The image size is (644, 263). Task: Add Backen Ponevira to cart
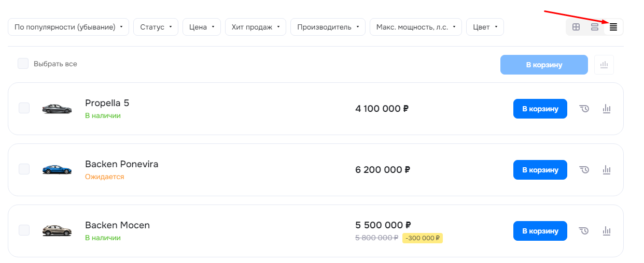click(540, 170)
